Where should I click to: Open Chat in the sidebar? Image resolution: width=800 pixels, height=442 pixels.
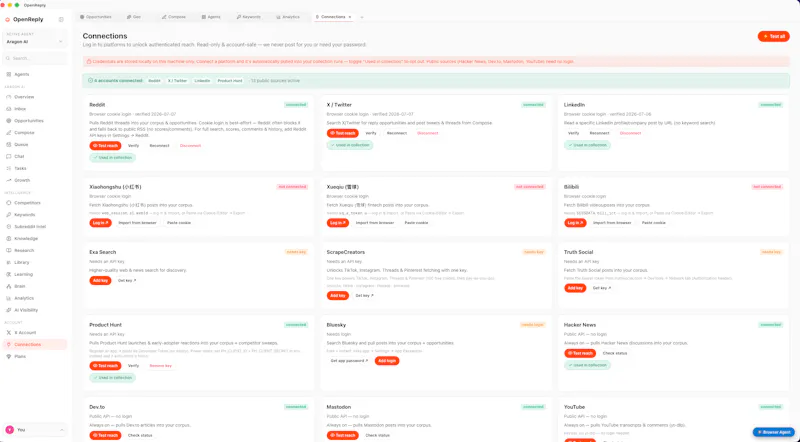click(x=19, y=156)
